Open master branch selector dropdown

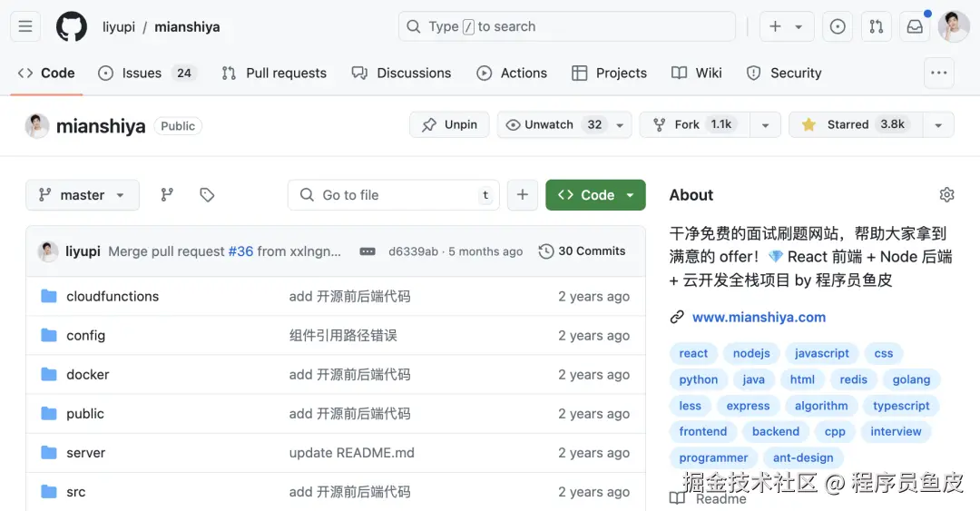(83, 195)
